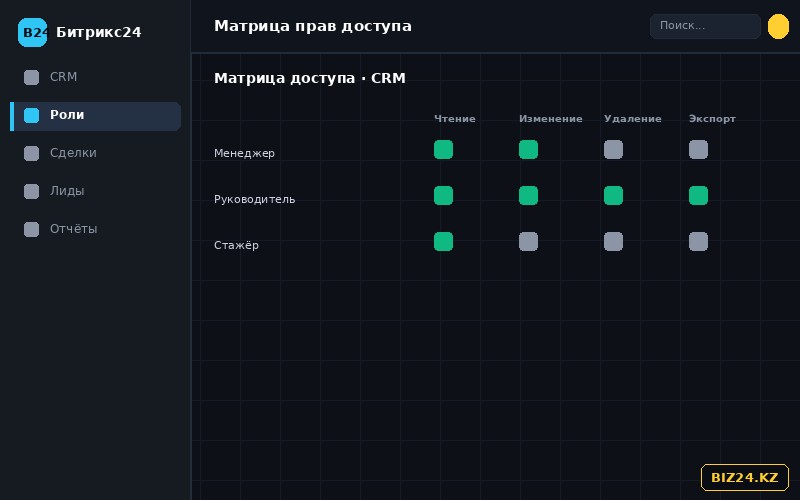The width and height of the screenshot is (800, 500).
Task: Click the Сделки sidebar icon
Action: (x=32, y=153)
